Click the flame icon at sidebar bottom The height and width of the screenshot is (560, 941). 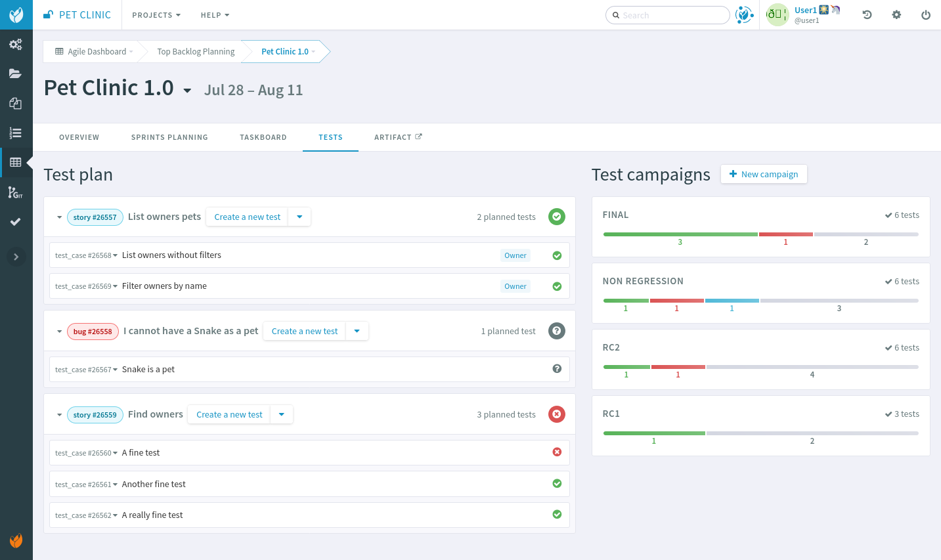(16, 540)
